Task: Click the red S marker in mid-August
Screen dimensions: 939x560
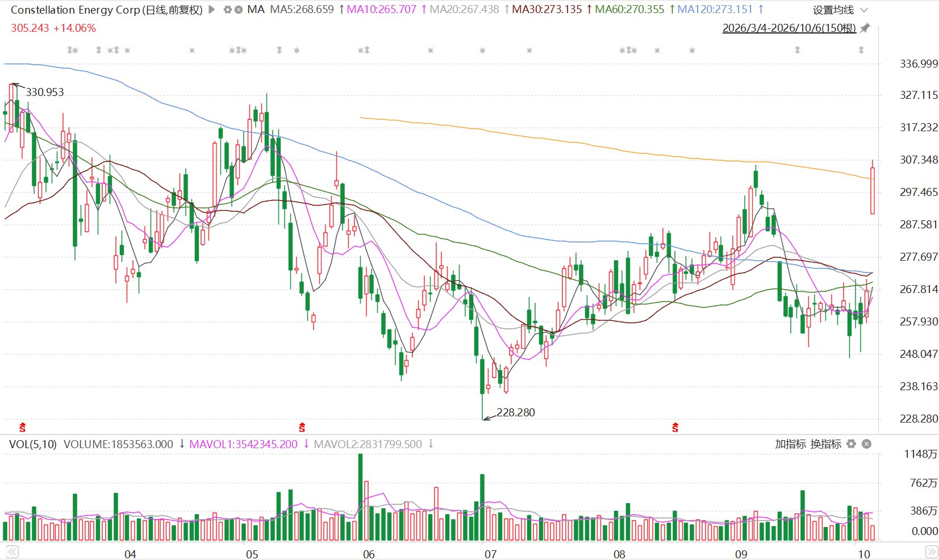Action: (675, 427)
